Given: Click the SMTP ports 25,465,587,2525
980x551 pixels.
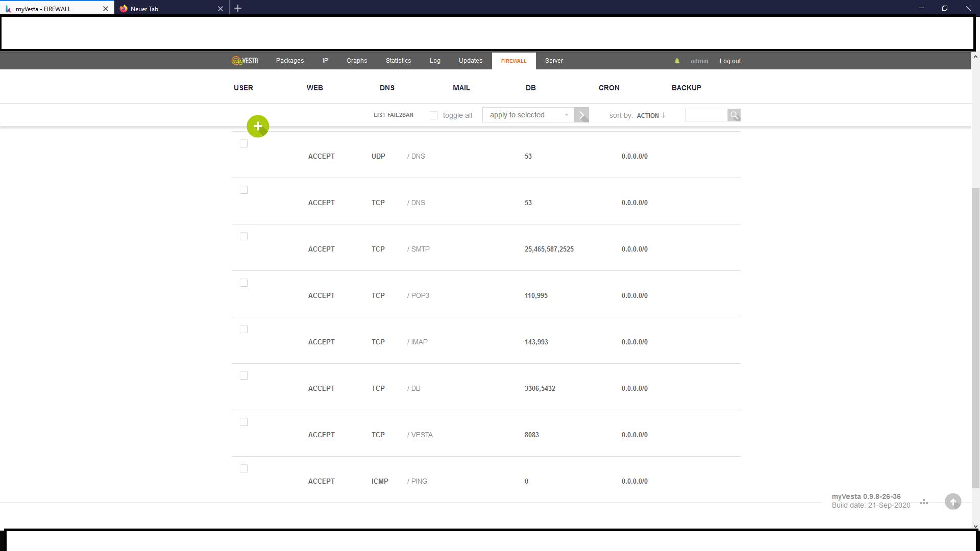Looking at the screenshot, I should tap(549, 249).
